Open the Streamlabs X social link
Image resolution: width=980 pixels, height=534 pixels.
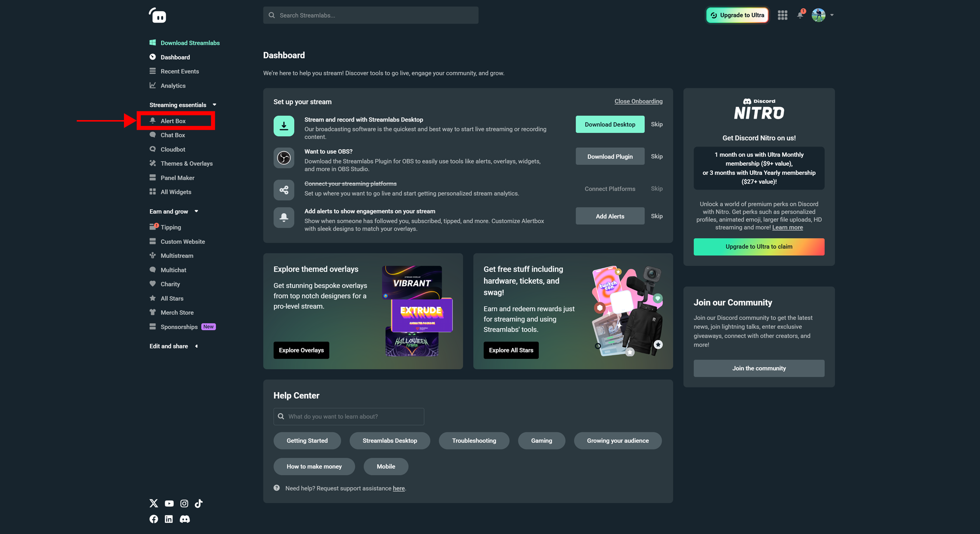tap(153, 503)
